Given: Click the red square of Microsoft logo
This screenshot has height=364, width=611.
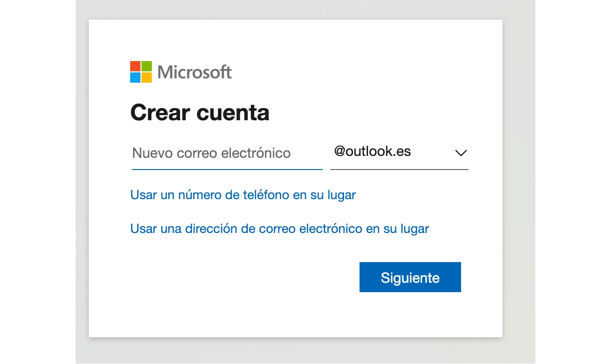Looking at the screenshot, I should click(x=135, y=66).
